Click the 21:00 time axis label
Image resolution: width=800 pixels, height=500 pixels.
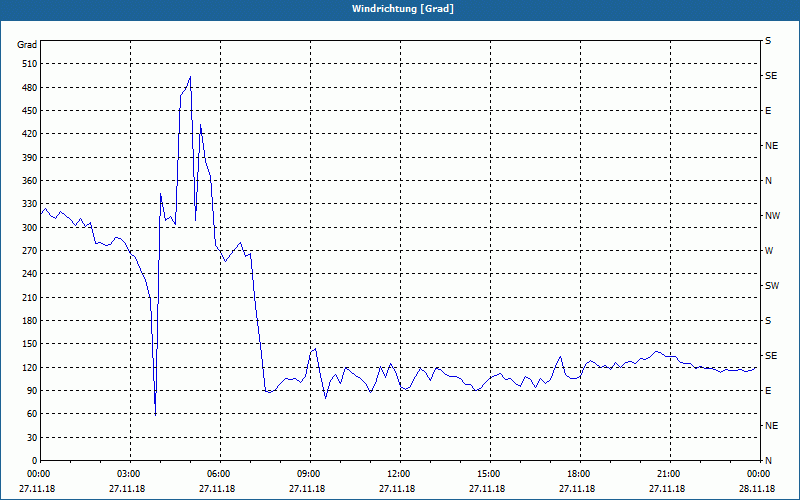point(669,474)
